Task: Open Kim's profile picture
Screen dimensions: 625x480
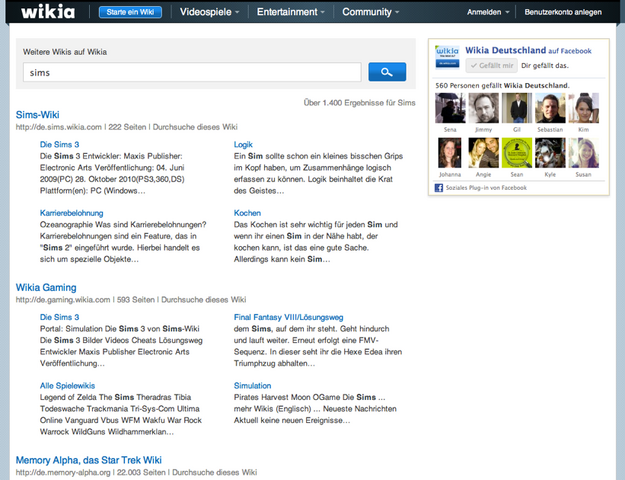Action: pos(584,108)
